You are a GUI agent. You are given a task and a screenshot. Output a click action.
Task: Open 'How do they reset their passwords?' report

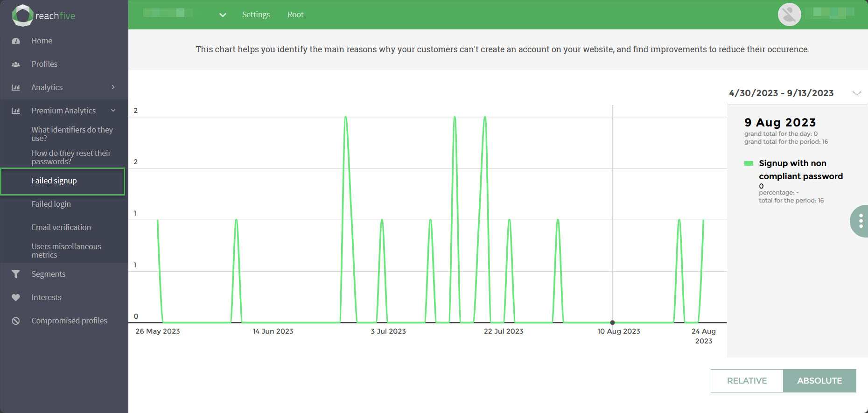coord(71,157)
